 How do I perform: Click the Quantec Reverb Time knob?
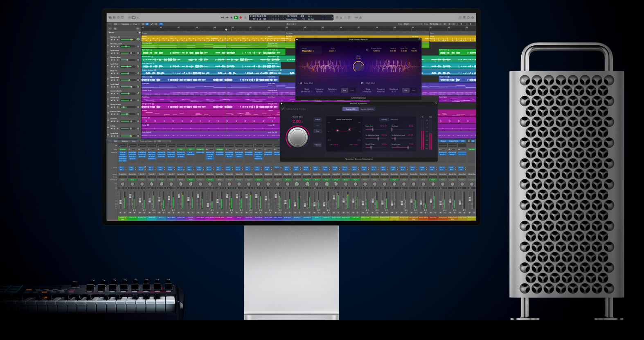(x=297, y=137)
